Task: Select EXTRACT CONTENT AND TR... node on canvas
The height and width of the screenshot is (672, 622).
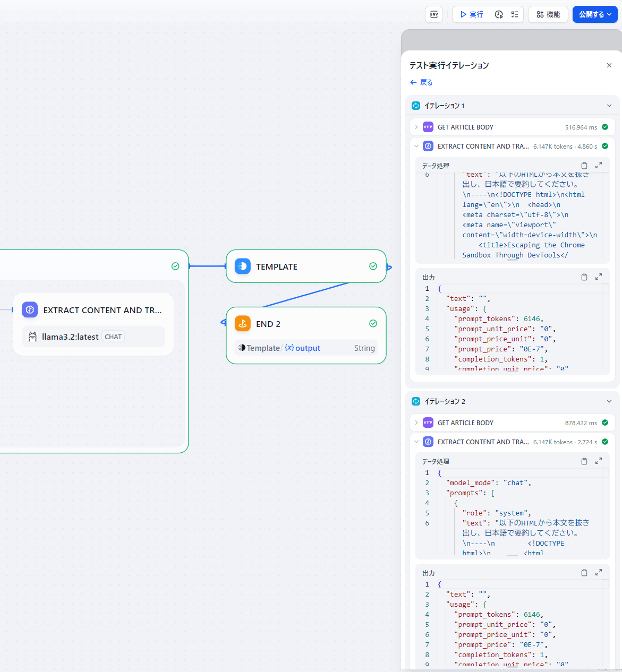Action: coord(93,324)
